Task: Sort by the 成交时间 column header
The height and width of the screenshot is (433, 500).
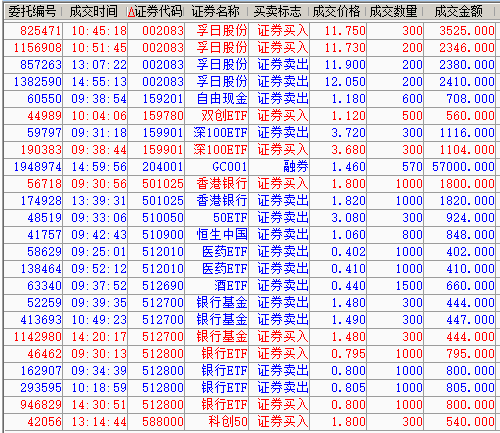Action: coord(94,12)
